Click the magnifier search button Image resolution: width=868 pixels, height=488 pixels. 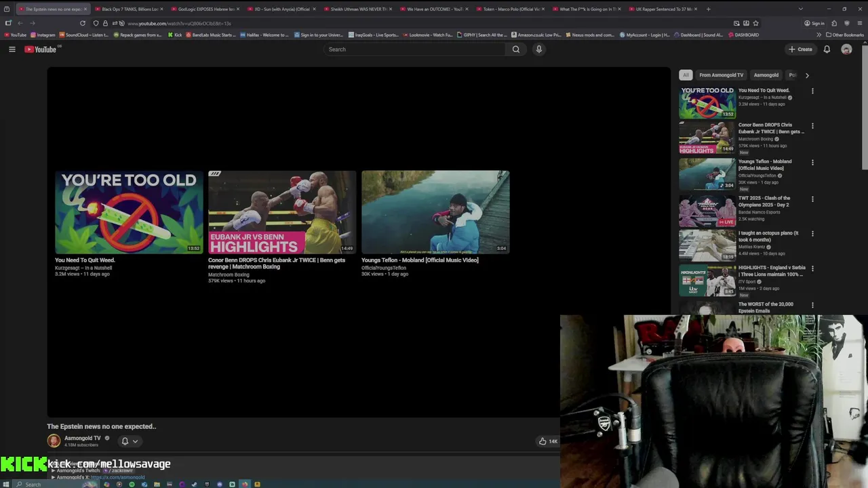516,49
